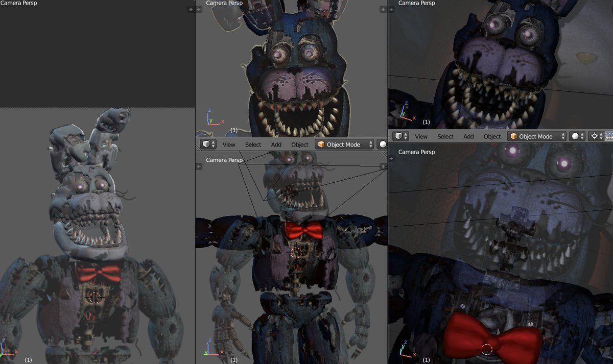Open viewport shading selector in right header
Image resolution: width=613 pixels, height=364 pixels.
point(578,136)
